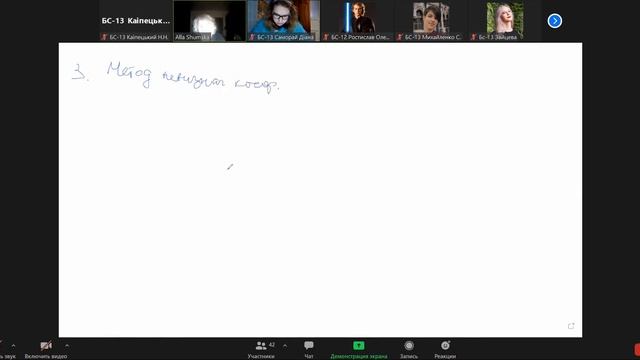Select БС-13 Михайленко participant tile
This screenshot has height=360, width=640.
431,21
